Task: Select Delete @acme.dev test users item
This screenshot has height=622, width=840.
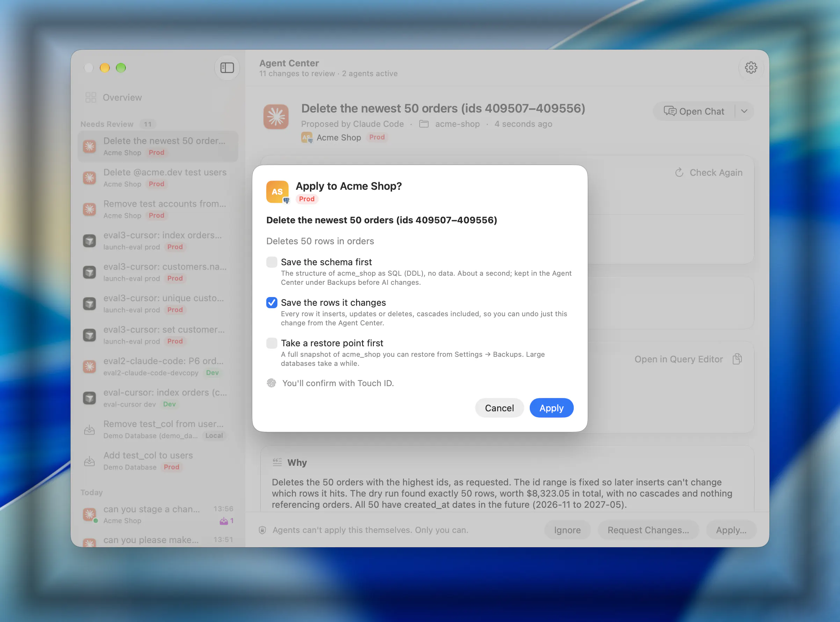Action: pyautogui.click(x=158, y=178)
